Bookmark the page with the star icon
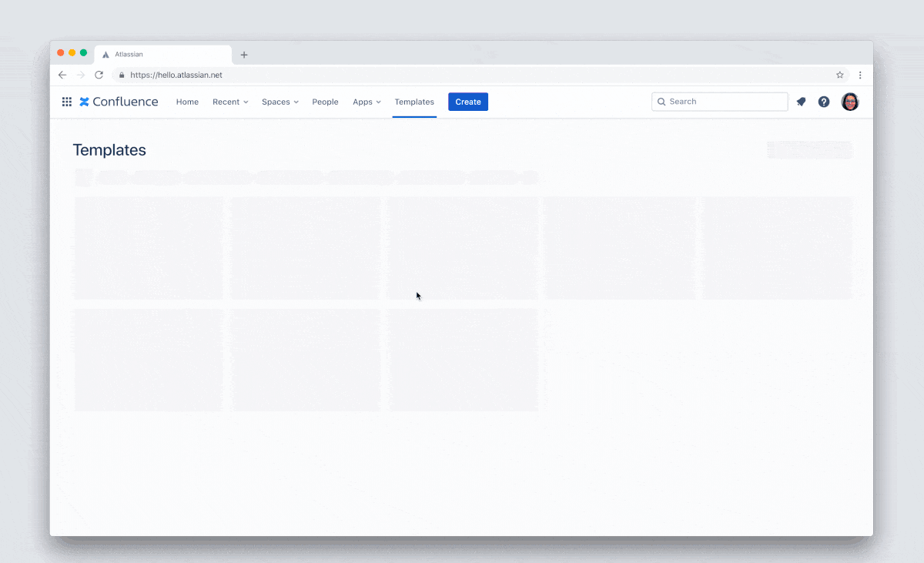The height and width of the screenshot is (563, 924). (840, 75)
